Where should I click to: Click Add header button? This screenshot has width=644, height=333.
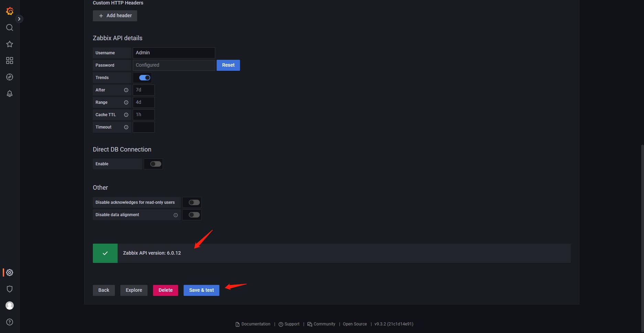pos(115,15)
